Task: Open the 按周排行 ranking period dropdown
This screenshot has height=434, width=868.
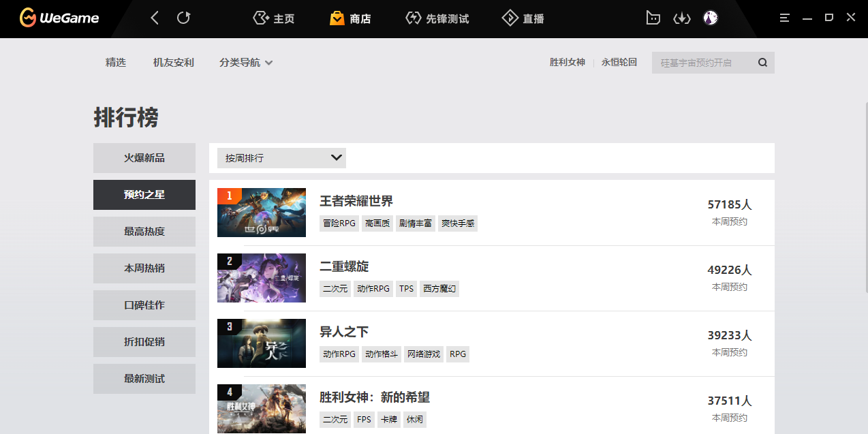Action: click(281, 158)
